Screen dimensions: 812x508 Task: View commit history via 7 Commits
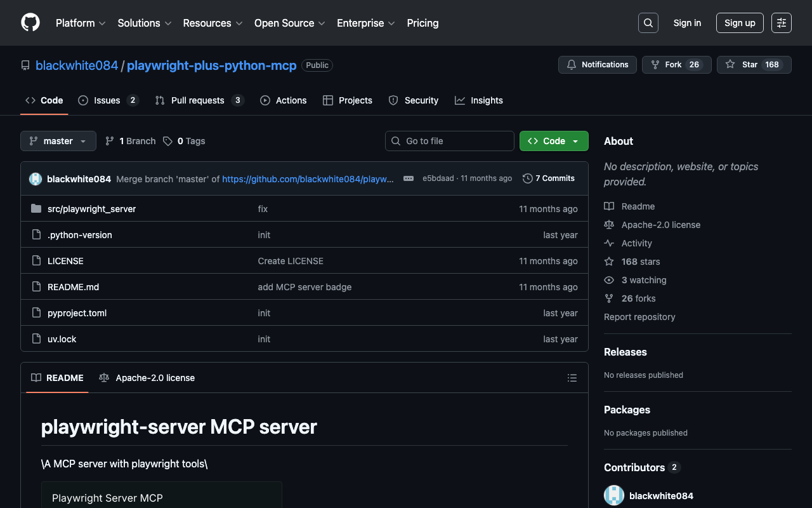[549, 178]
